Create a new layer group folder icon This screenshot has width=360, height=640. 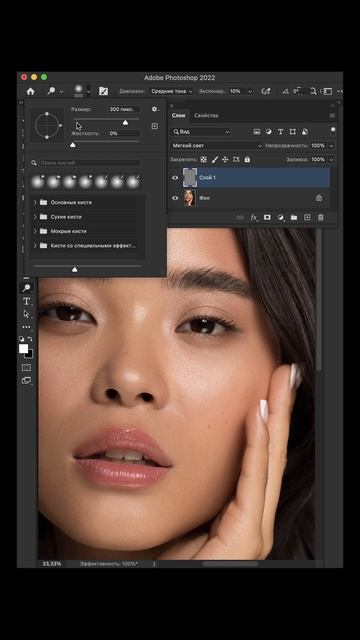tap(293, 218)
